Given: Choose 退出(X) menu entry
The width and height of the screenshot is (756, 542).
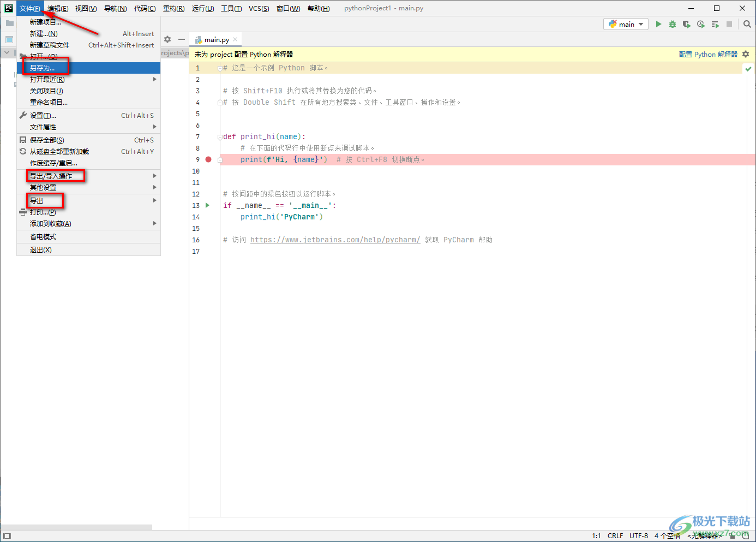Looking at the screenshot, I should click(x=88, y=249).
